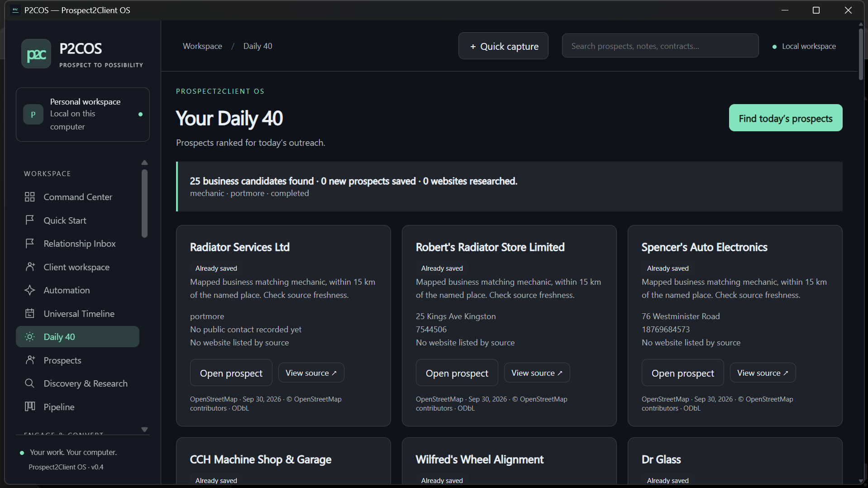This screenshot has width=868, height=488.
Task: Click the Universal Timeline calendar icon
Action: click(30, 314)
